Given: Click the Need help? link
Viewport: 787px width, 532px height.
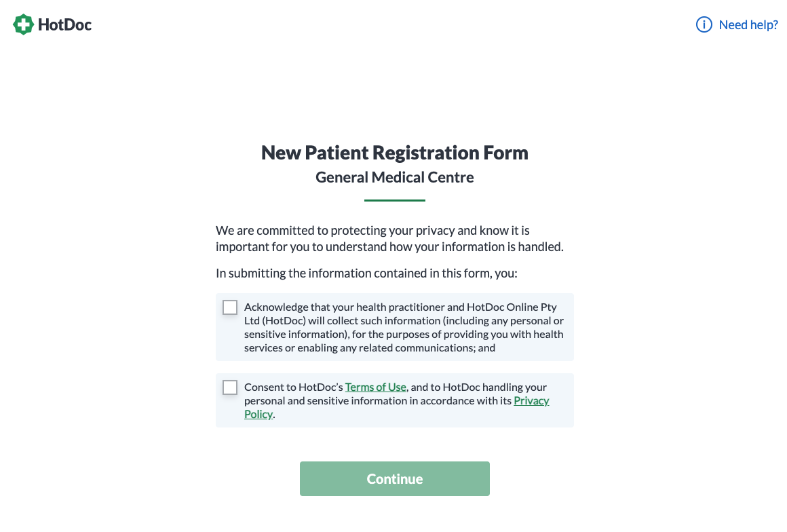Looking at the screenshot, I should pyautogui.click(x=748, y=24).
